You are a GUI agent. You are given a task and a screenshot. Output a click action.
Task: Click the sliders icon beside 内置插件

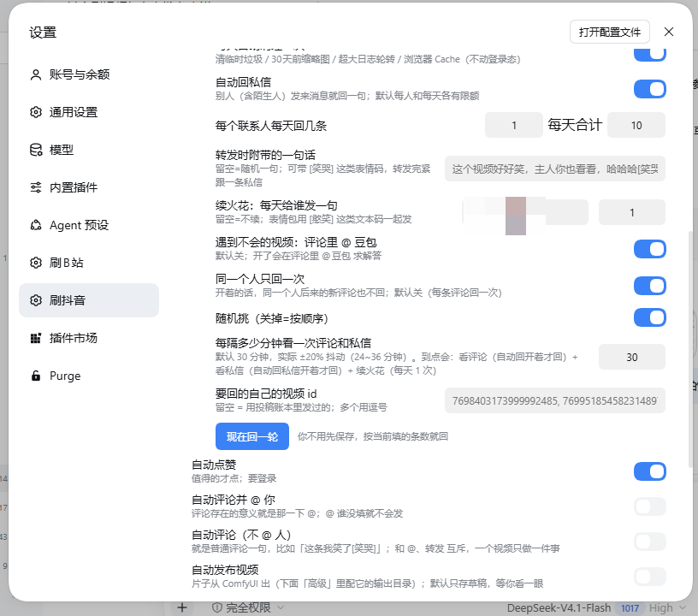(x=36, y=187)
